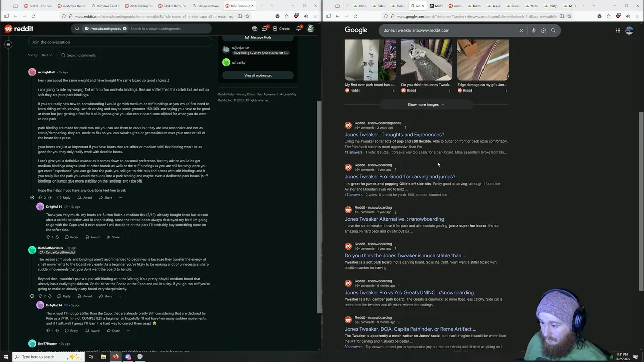This screenshot has width=644, height=362.
Task: Downvote BathSaltMurderer's comment
Action: [x=49, y=296]
